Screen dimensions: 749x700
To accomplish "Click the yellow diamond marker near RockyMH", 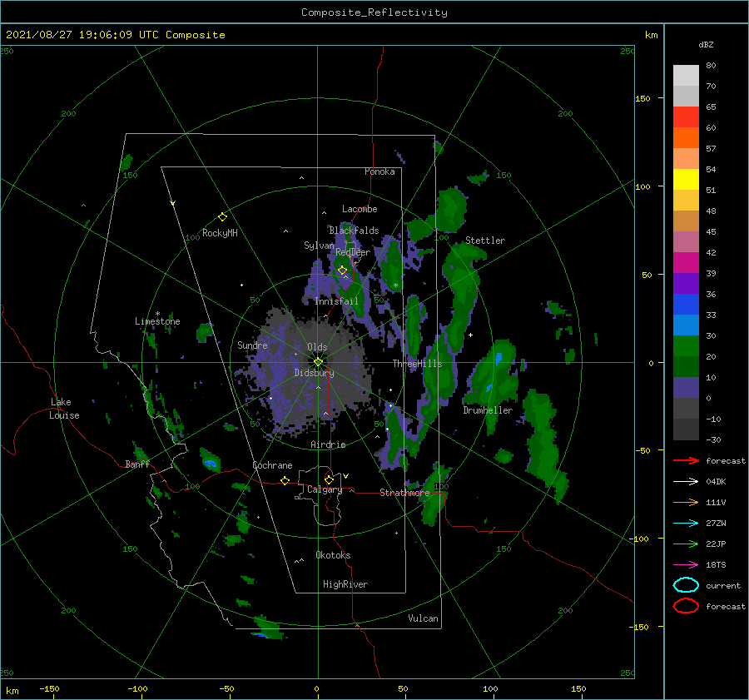I will click(222, 217).
